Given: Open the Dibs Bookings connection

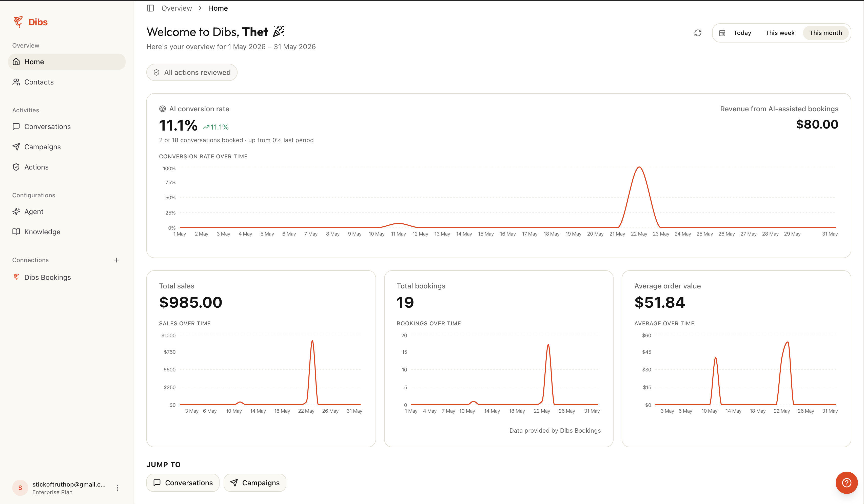Looking at the screenshot, I should pyautogui.click(x=67, y=277).
